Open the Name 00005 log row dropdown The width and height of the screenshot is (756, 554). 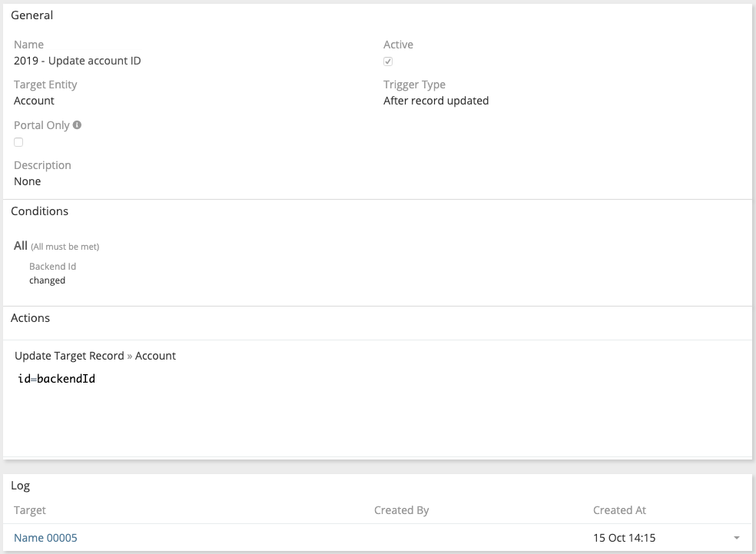pyautogui.click(x=737, y=538)
